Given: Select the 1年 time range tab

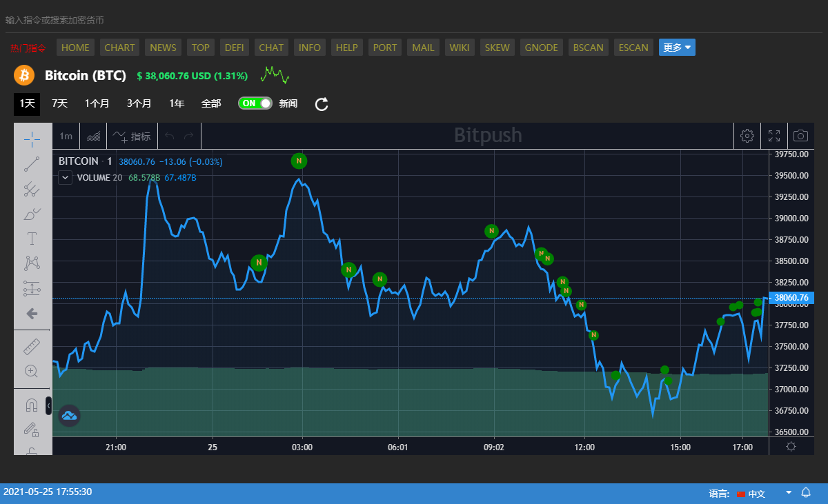Looking at the screenshot, I should coord(177,103).
